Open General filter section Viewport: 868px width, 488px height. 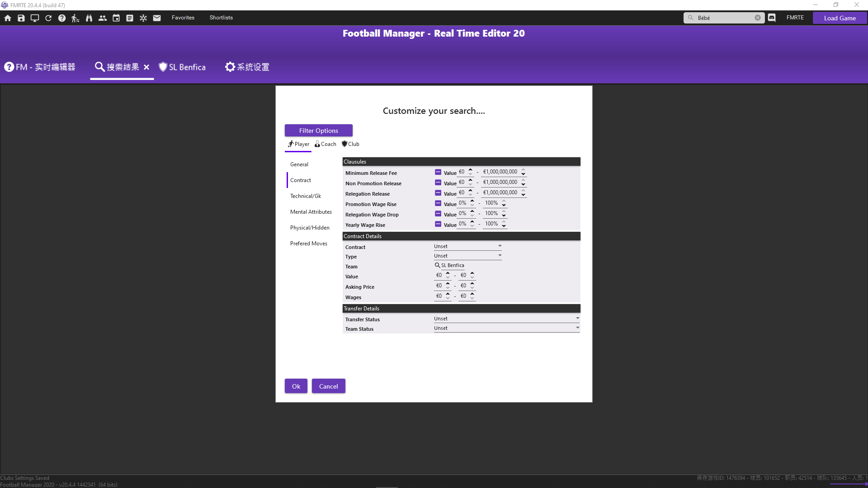[x=299, y=164]
